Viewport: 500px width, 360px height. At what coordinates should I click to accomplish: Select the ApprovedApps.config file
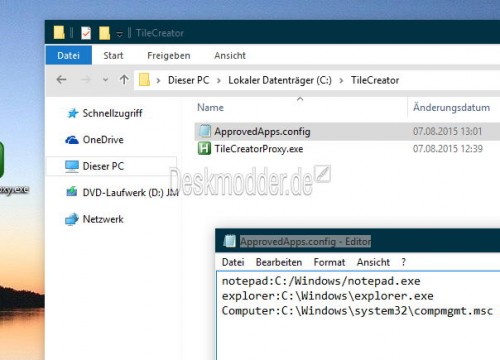coord(262,131)
